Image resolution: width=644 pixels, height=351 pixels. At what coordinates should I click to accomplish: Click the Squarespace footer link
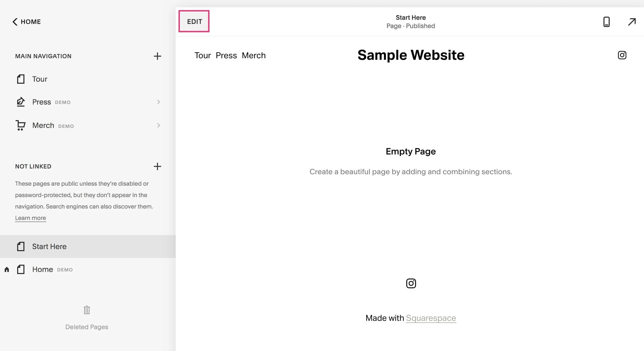click(x=431, y=318)
